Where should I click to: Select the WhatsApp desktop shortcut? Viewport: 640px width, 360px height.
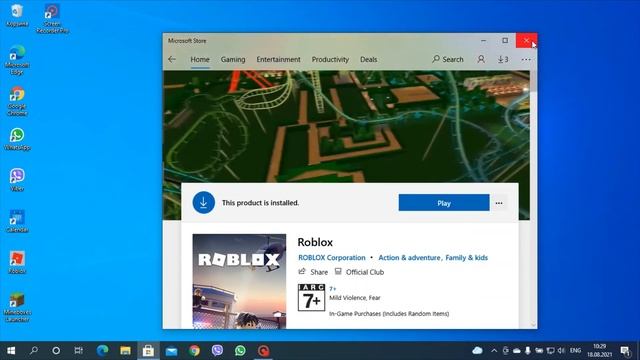click(x=17, y=139)
